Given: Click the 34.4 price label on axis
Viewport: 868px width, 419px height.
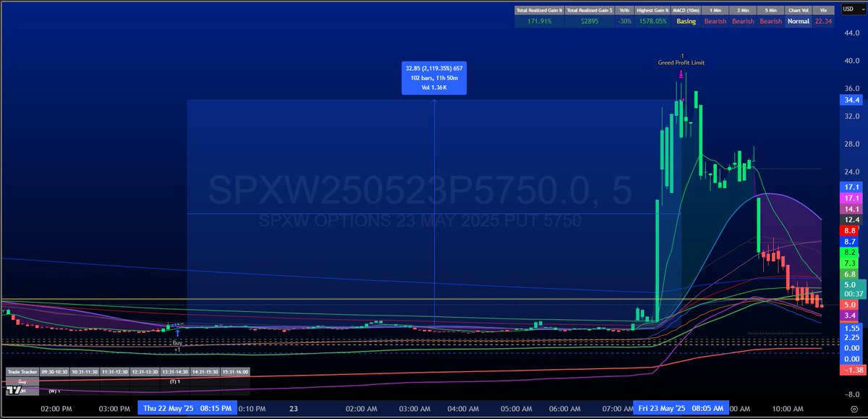Looking at the screenshot, I should (x=851, y=100).
